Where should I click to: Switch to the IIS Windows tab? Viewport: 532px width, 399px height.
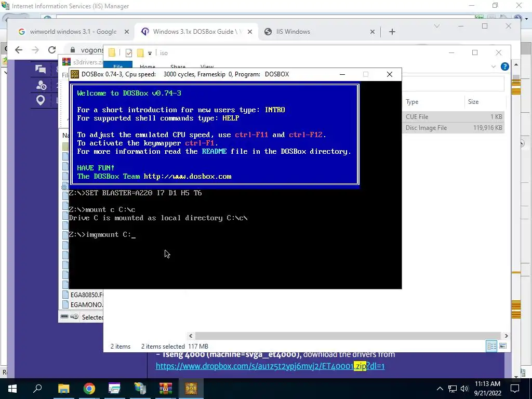pyautogui.click(x=293, y=32)
